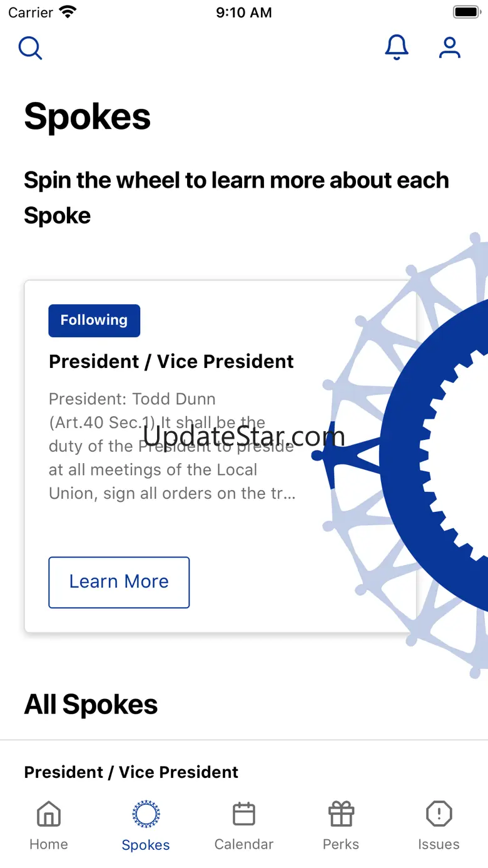Tap the Issues exclamation octagon icon
Image resolution: width=488 pixels, height=868 pixels.
click(x=439, y=814)
